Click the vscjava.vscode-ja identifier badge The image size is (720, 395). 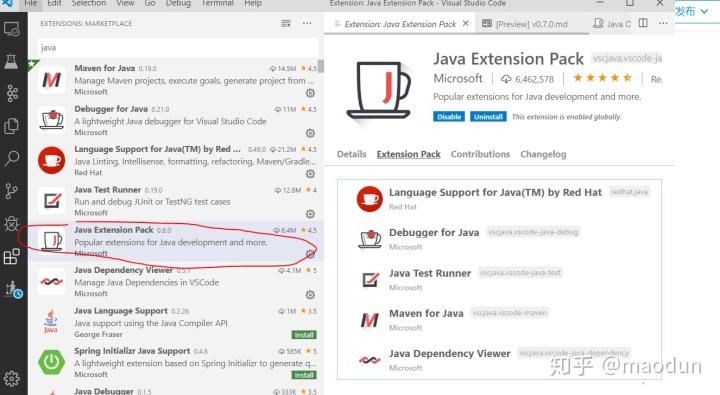coord(626,58)
